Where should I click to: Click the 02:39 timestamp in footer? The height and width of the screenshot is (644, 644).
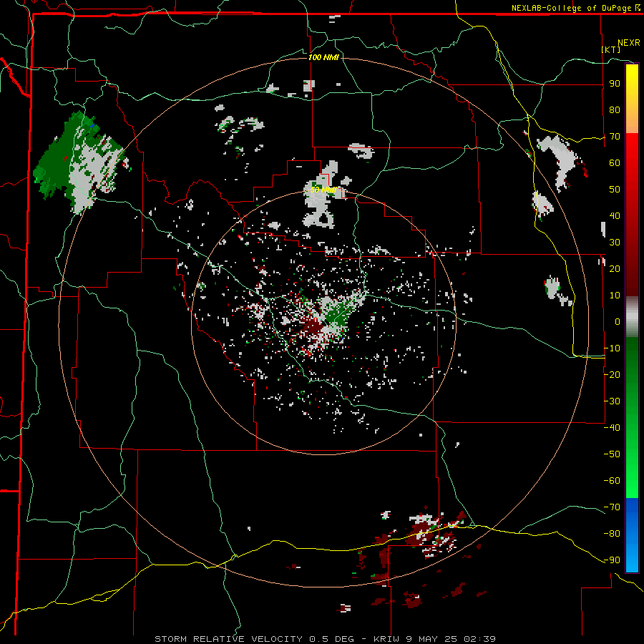coord(479,639)
